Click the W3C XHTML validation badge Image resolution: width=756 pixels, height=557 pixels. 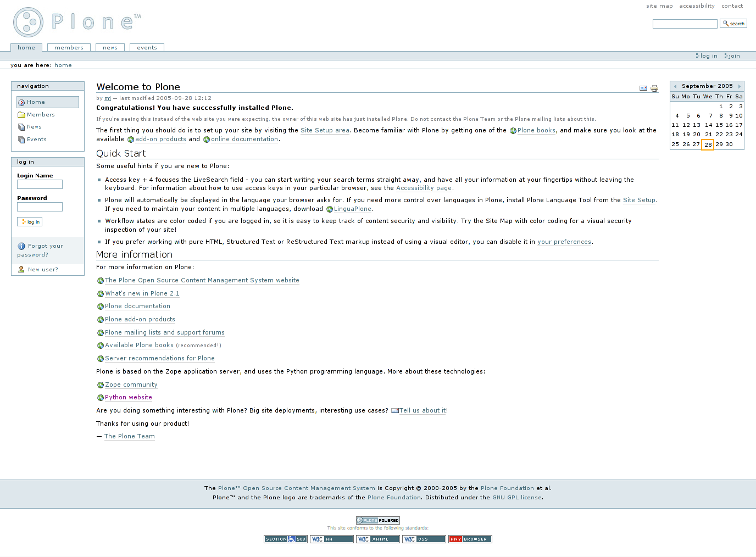(x=377, y=539)
